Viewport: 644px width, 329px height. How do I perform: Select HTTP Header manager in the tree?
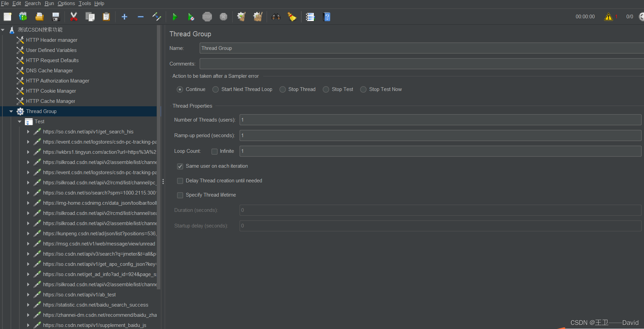point(52,40)
